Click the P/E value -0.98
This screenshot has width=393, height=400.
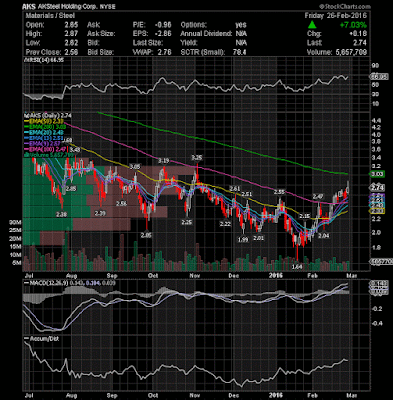point(164,25)
